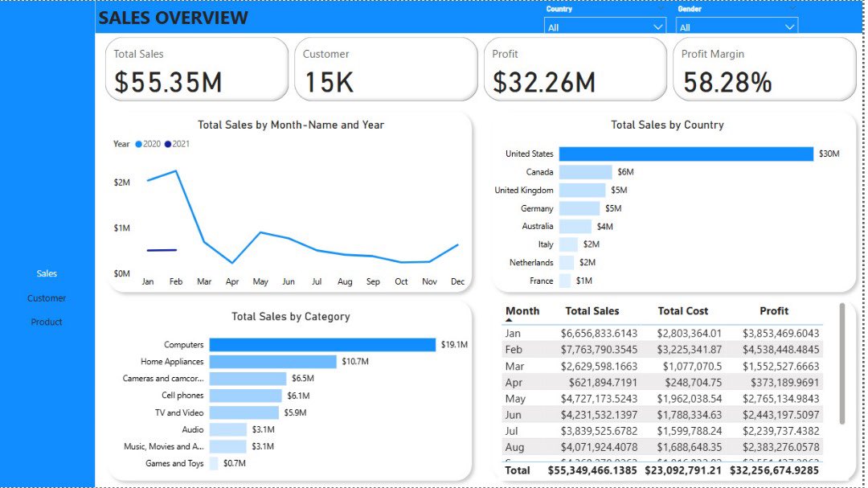Select the Jul row in table

tap(662, 430)
